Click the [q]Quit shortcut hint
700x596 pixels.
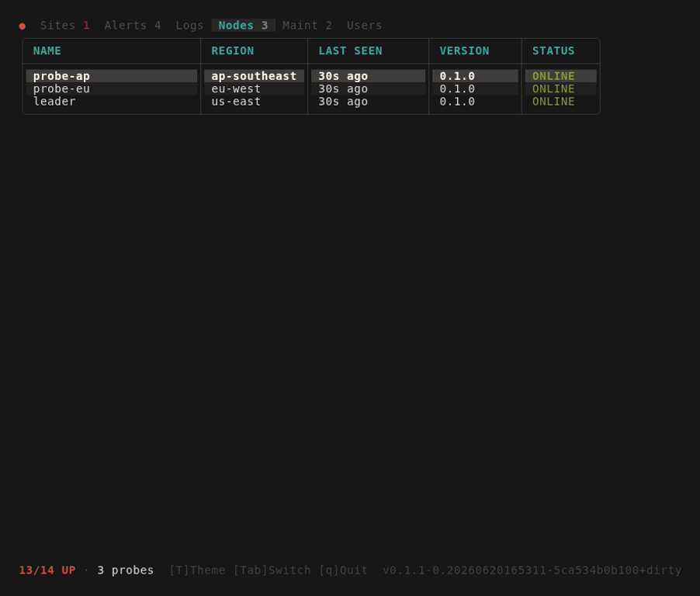[x=343, y=570]
